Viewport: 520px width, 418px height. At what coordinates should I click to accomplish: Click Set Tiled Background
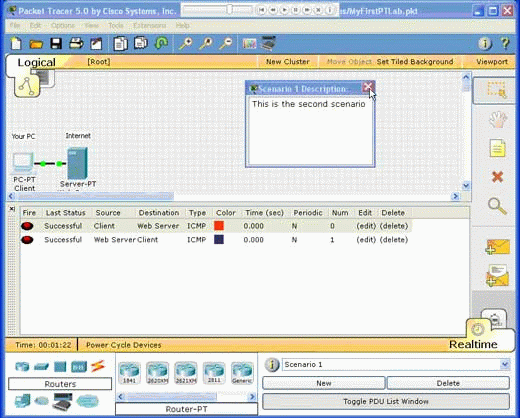pyautogui.click(x=415, y=62)
